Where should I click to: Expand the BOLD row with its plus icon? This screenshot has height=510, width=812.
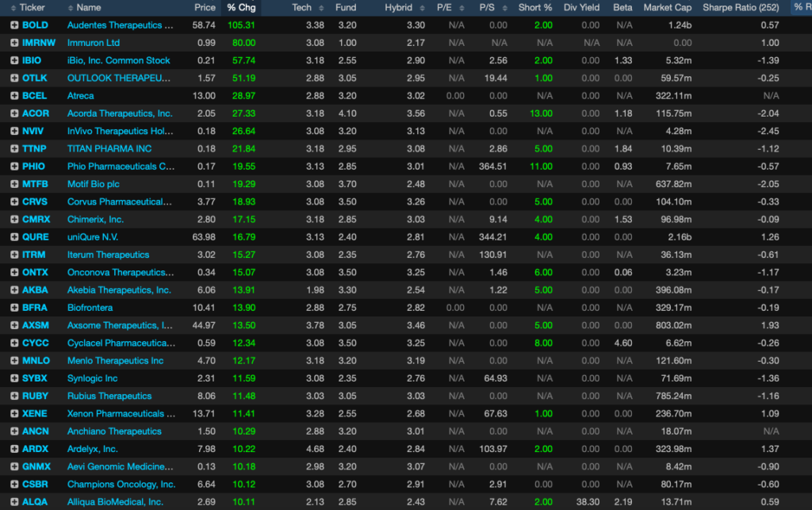[14, 25]
